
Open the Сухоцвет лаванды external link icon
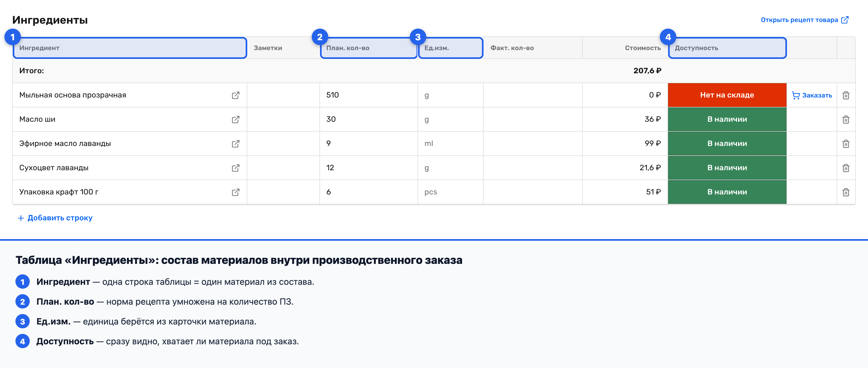click(235, 168)
